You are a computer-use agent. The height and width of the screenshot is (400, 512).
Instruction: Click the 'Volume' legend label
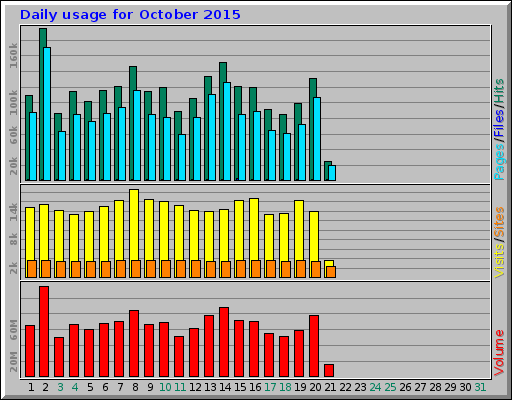pyautogui.click(x=499, y=353)
